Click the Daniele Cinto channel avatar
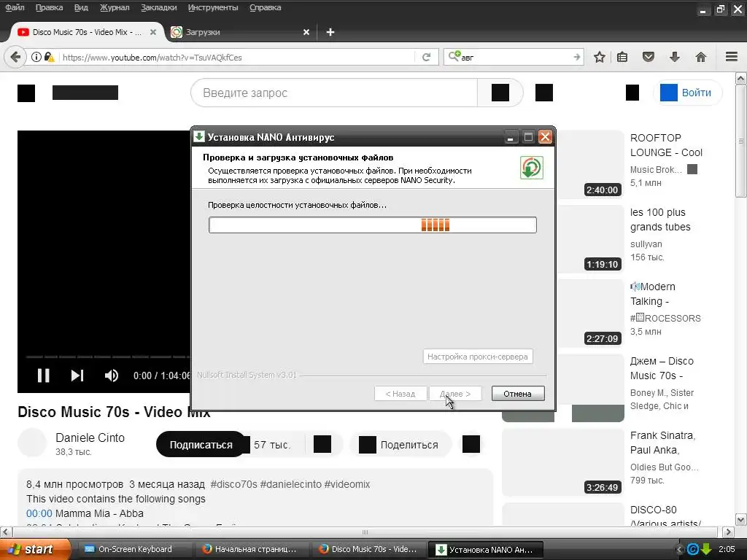This screenshot has width=747, height=560. pyautogui.click(x=32, y=443)
